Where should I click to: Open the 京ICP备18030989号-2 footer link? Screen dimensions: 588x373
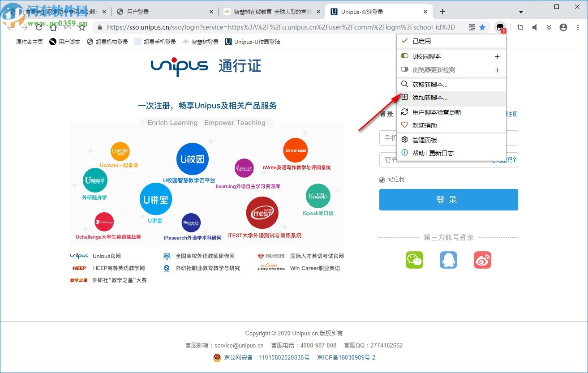(347, 357)
